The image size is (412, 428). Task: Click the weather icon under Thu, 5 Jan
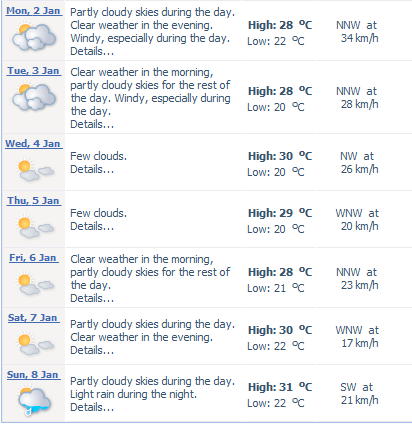pos(35,227)
